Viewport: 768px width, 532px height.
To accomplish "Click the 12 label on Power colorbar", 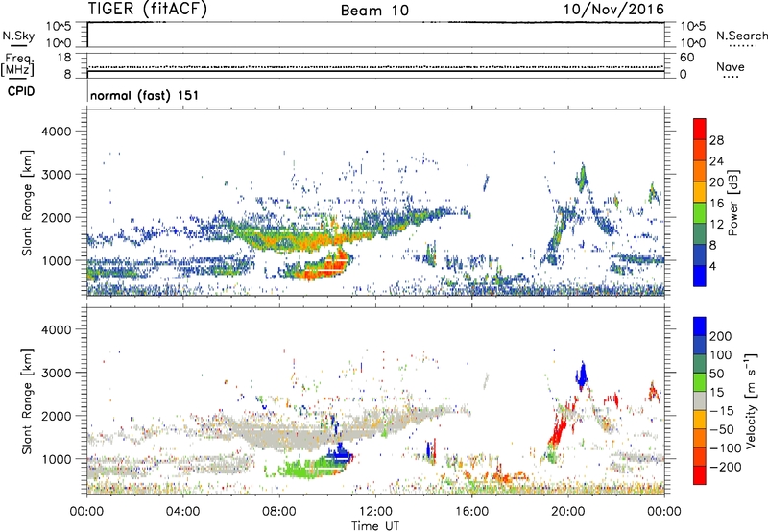I will point(716,225).
